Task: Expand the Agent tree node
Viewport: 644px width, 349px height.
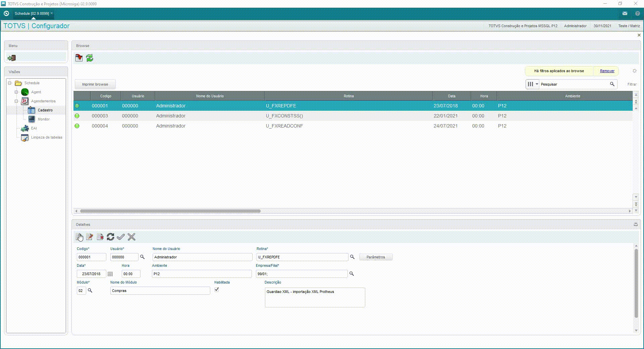Action: [x=16, y=92]
